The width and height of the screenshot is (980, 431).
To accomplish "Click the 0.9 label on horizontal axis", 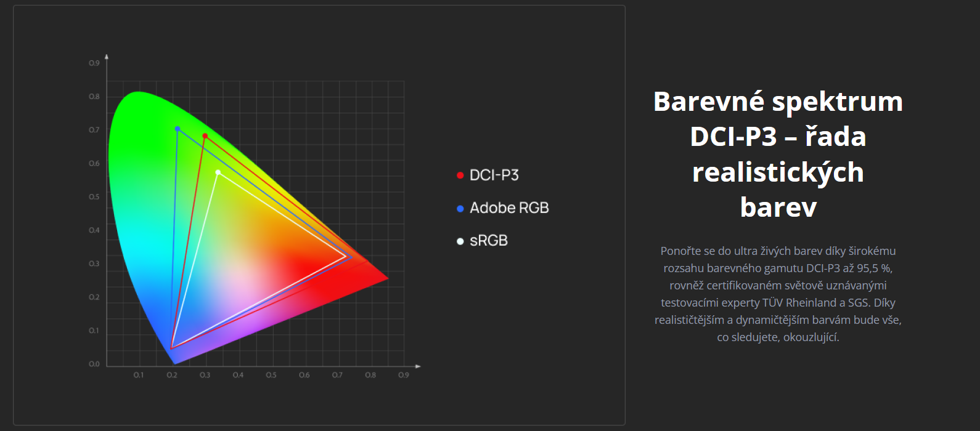I will (x=404, y=375).
